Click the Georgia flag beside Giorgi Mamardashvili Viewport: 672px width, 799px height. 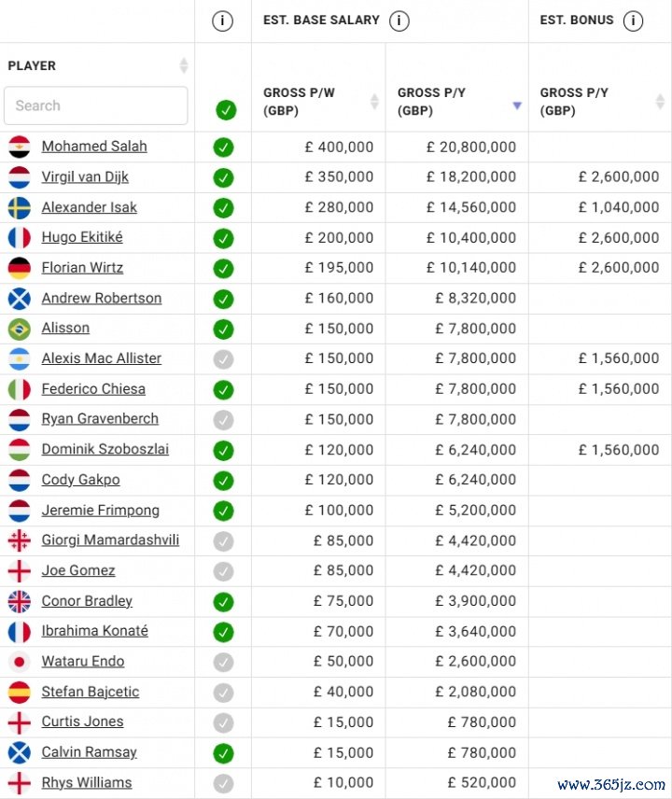[20, 540]
